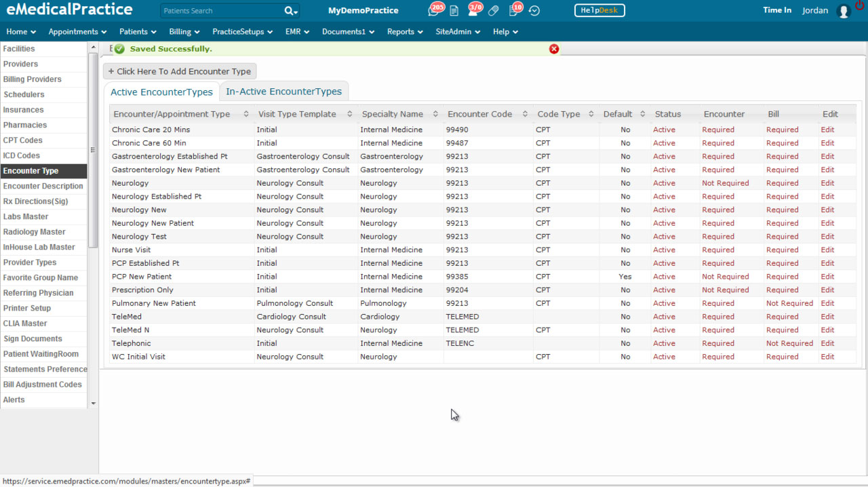Switch to In-Active EncounterTypes tab
Viewport: 868px width, 487px height.
pyautogui.click(x=283, y=92)
